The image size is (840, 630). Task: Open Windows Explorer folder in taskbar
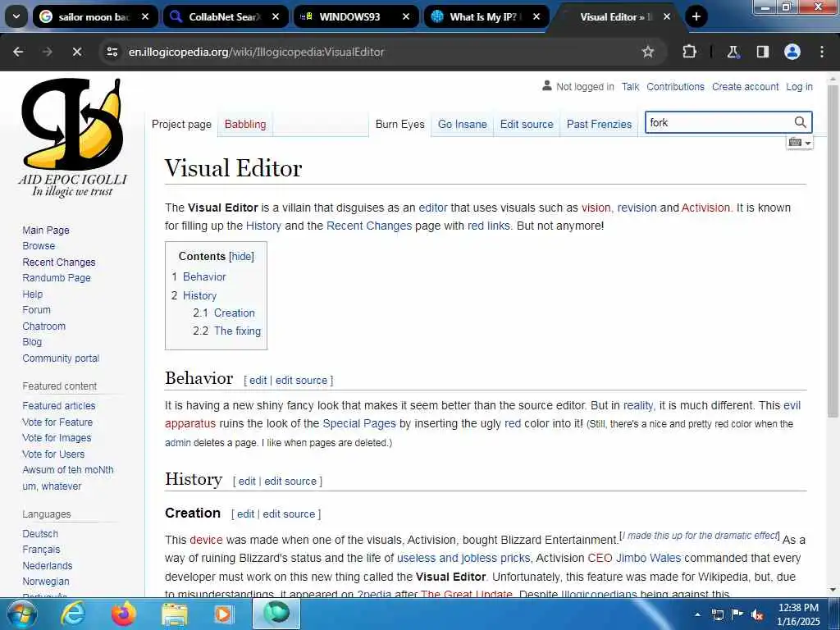click(175, 614)
